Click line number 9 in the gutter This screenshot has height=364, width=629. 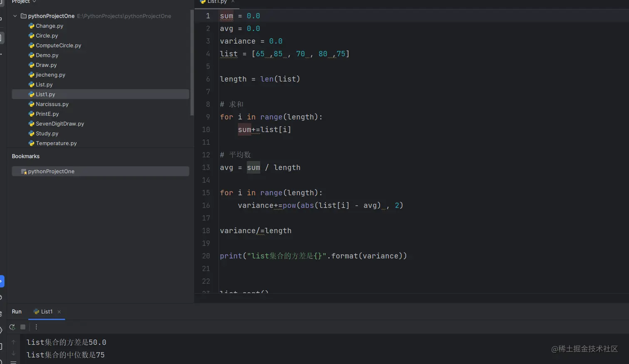[208, 117]
